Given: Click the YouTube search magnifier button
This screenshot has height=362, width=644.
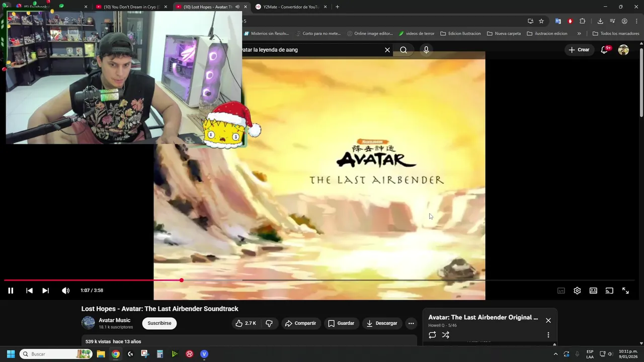Looking at the screenshot, I should click(x=404, y=50).
